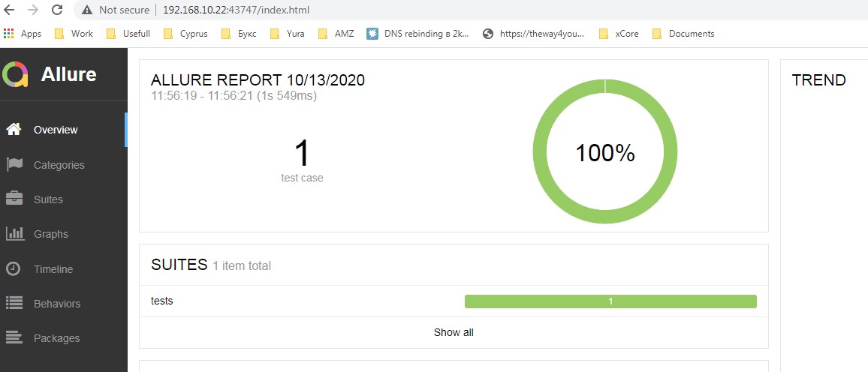Click the address bar URL field

pyautogui.click(x=237, y=10)
